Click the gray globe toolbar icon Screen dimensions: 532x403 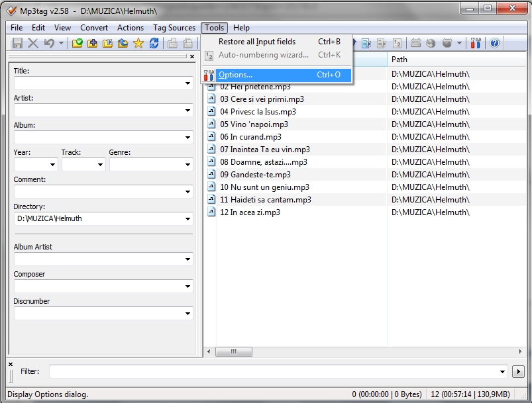[x=431, y=43]
